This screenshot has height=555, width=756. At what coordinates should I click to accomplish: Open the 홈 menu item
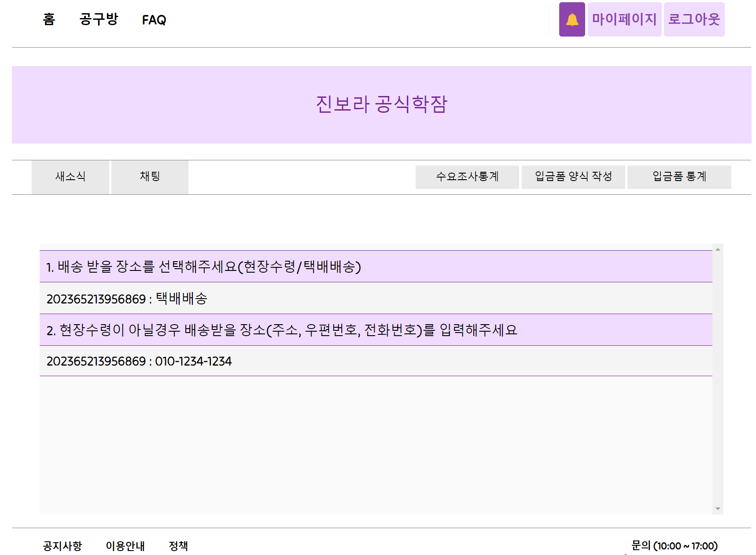(x=48, y=19)
